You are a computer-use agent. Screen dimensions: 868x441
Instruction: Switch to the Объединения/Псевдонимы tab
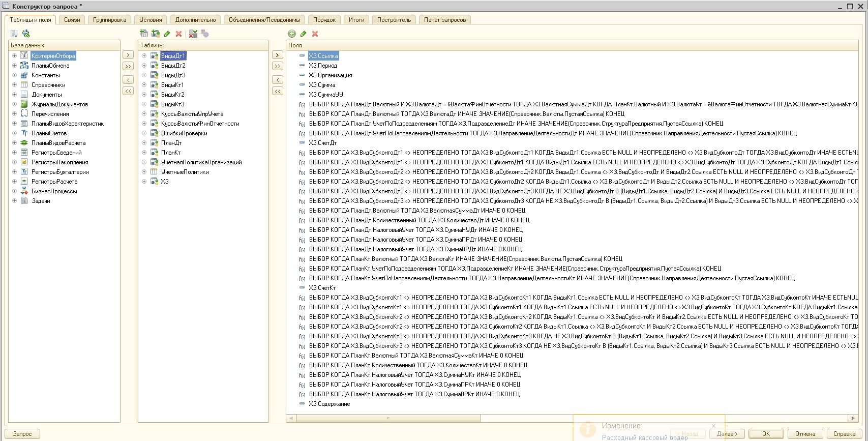264,19
